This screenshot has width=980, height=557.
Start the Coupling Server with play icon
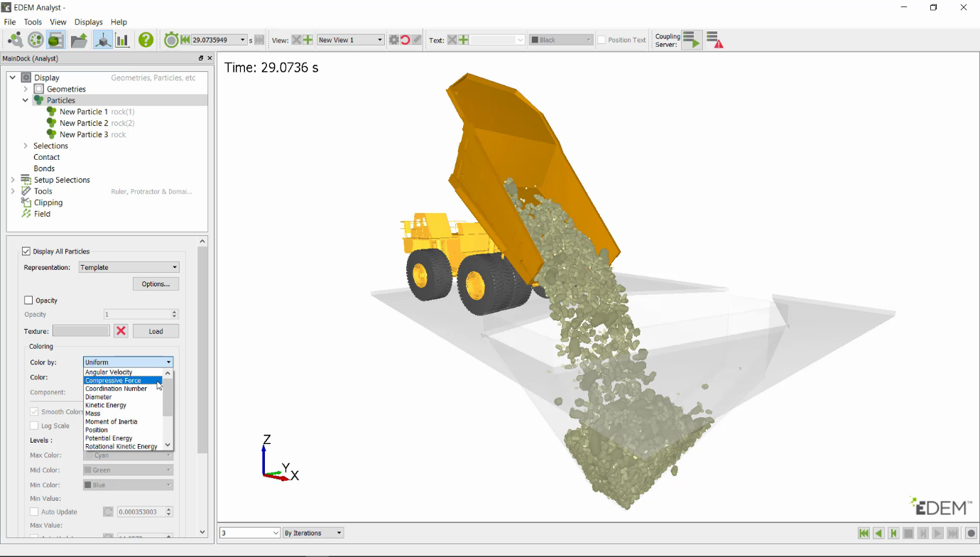click(x=692, y=40)
